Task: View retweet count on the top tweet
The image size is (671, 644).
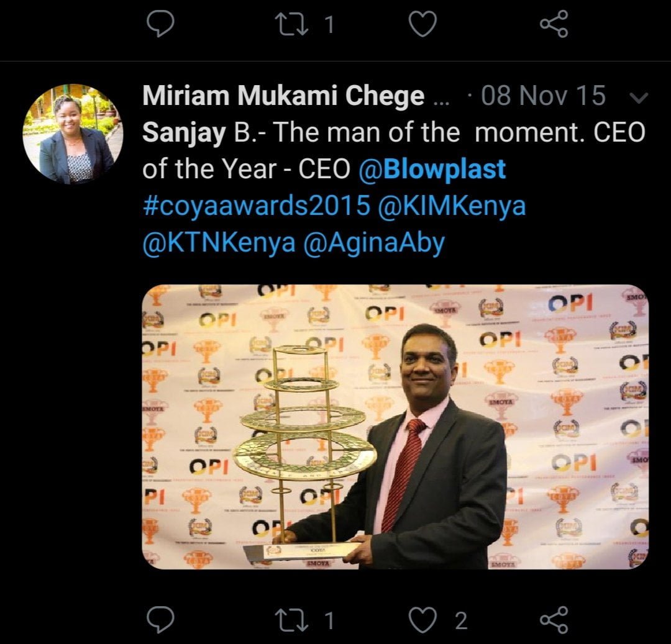Action: click(329, 24)
